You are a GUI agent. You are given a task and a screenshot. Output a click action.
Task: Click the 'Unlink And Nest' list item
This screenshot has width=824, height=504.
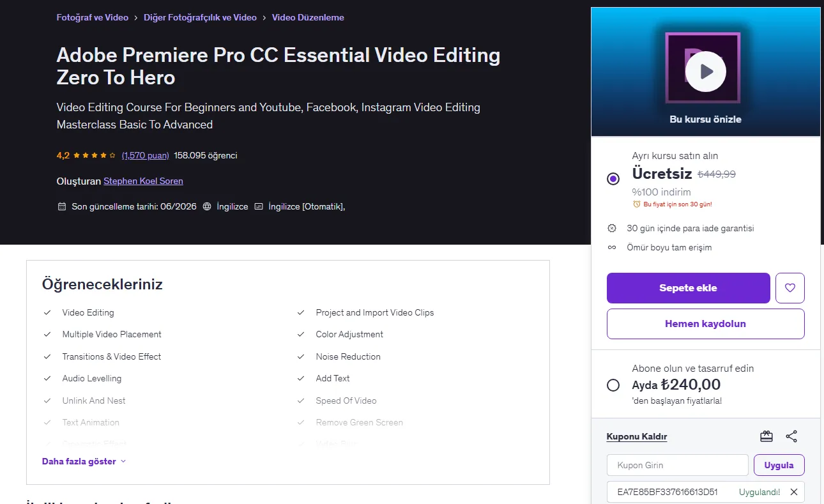[x=94, y=401]
